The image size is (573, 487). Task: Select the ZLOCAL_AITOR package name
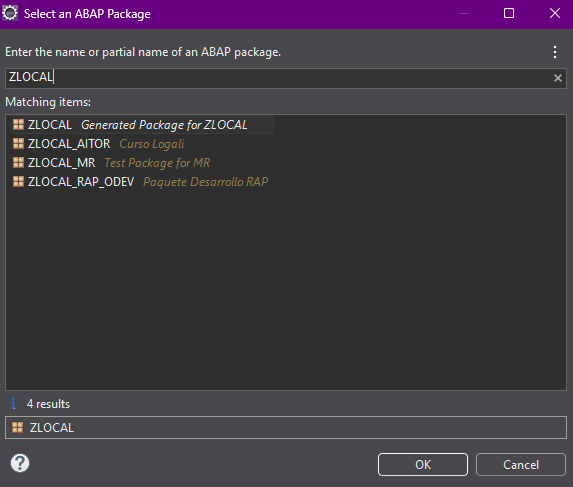(x=69, y=144)
